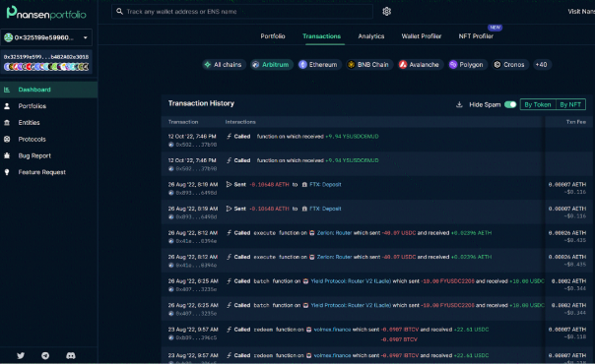Image resolution: width=595 pixels, height=364 pixels.
Task: Open Dashboard in the sidebar
Action: pos(48,90)
